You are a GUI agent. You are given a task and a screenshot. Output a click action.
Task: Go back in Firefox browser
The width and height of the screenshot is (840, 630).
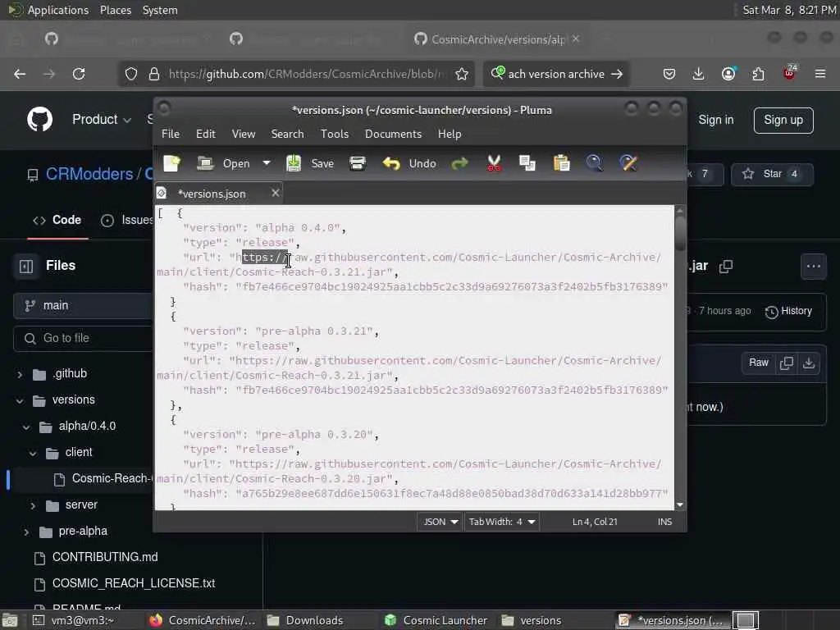click(x=20, y=74)
